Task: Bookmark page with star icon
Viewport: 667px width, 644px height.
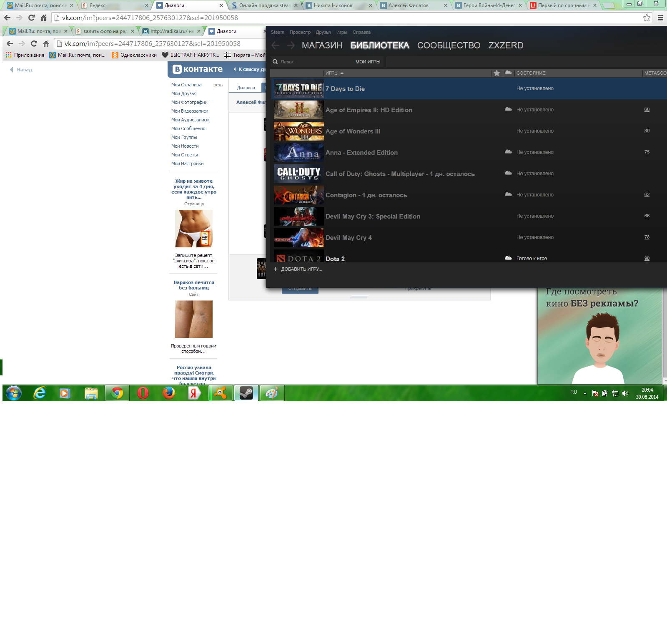Action: 647,18
